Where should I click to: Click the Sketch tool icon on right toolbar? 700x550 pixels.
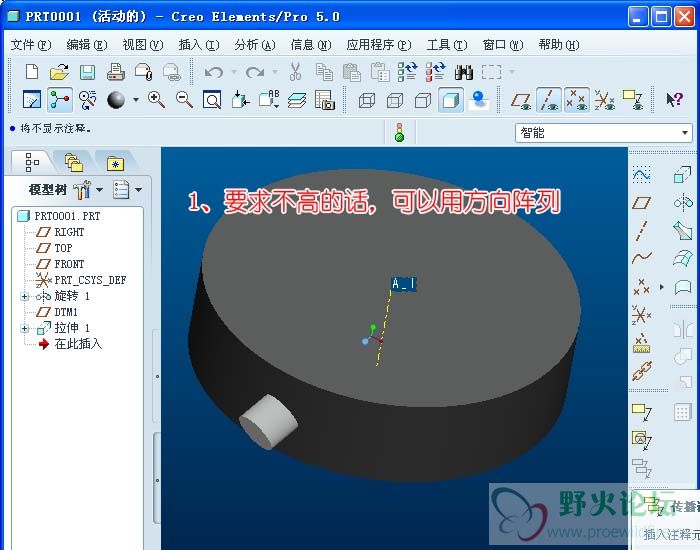coord(642,175)
